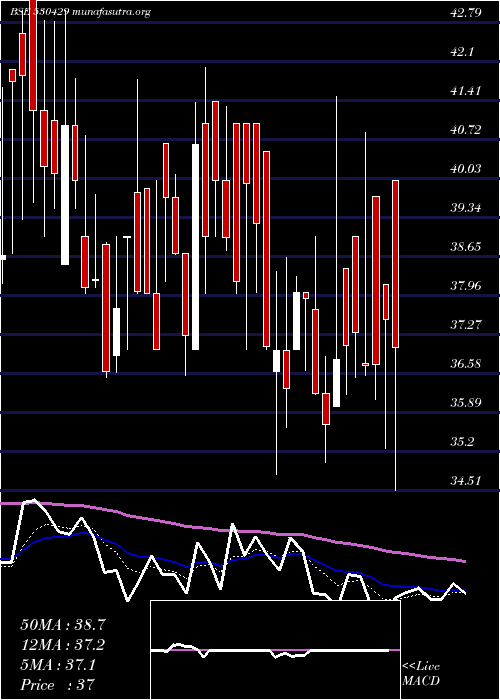This screenshot has height=700, width=500.
Task: Click the 35.2 price axis label
Action: point(462,442)
